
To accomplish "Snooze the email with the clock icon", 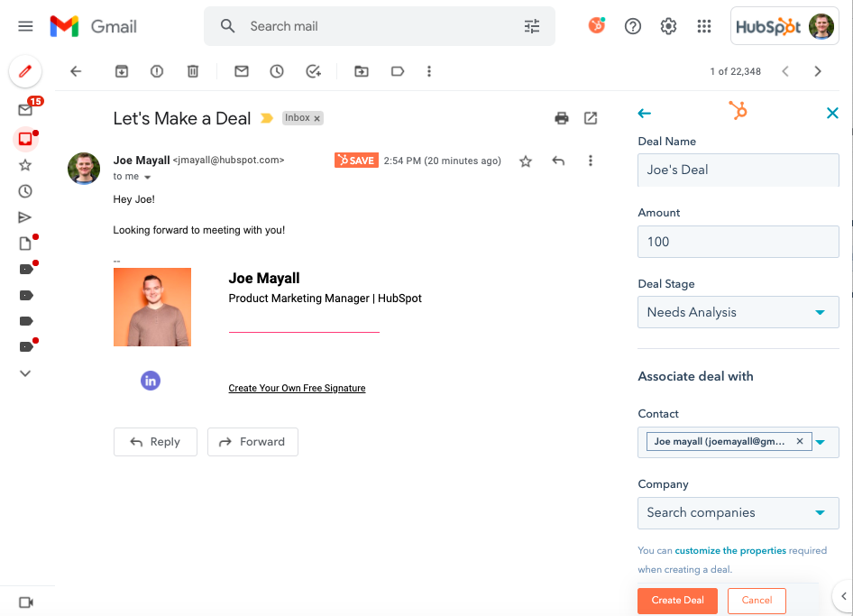I will click(x=276, y=71).
